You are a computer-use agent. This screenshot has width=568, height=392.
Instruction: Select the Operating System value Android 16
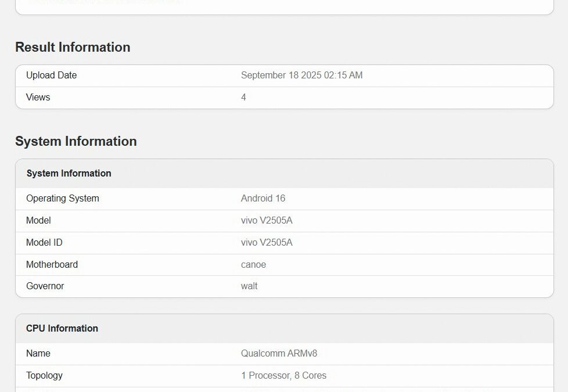(263, 198)
